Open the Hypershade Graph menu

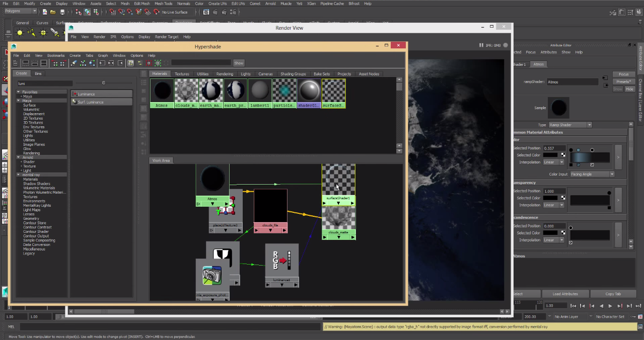point(103,55)
